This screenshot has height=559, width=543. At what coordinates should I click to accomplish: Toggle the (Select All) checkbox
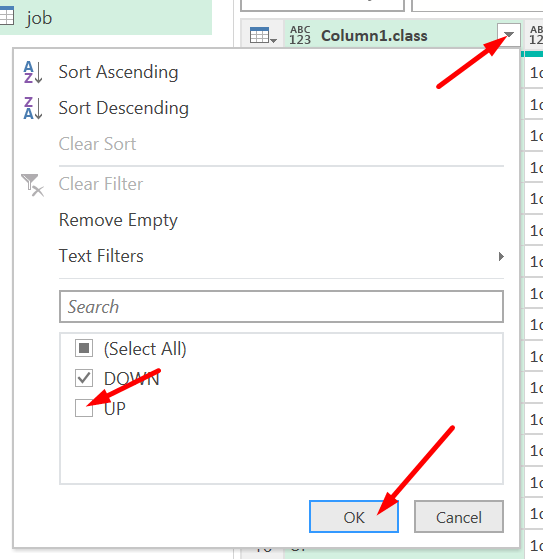click(x=84, y=348)
